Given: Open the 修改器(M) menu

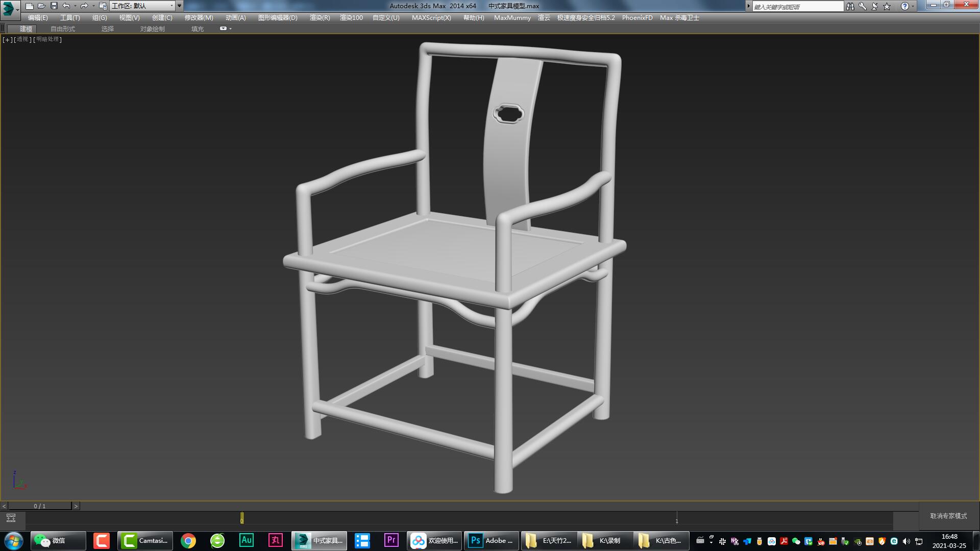Looking at the screenshot, I should (x=199, y=17).
